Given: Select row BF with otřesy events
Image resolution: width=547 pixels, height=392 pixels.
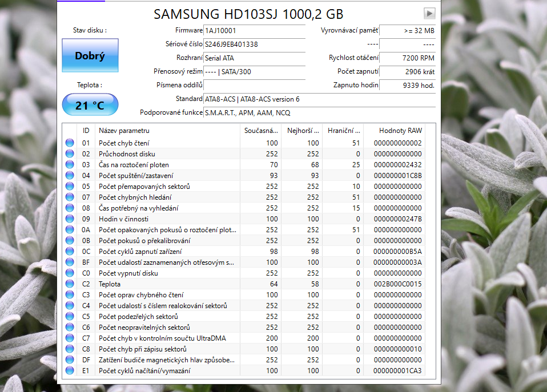Looking at the screenshot, I should click(x=171, y=262).
